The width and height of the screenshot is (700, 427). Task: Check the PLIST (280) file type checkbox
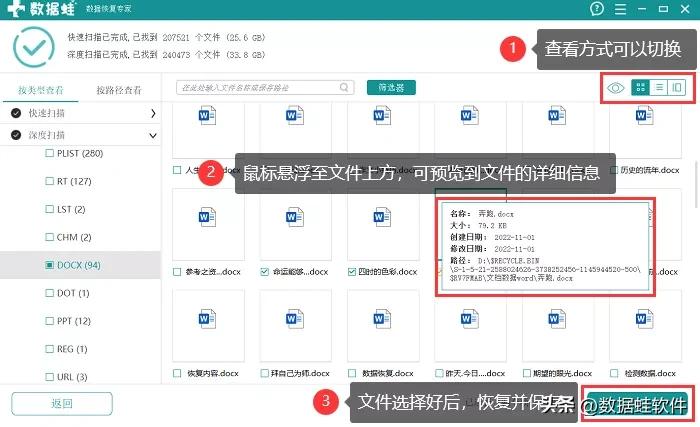coord(50,153)
